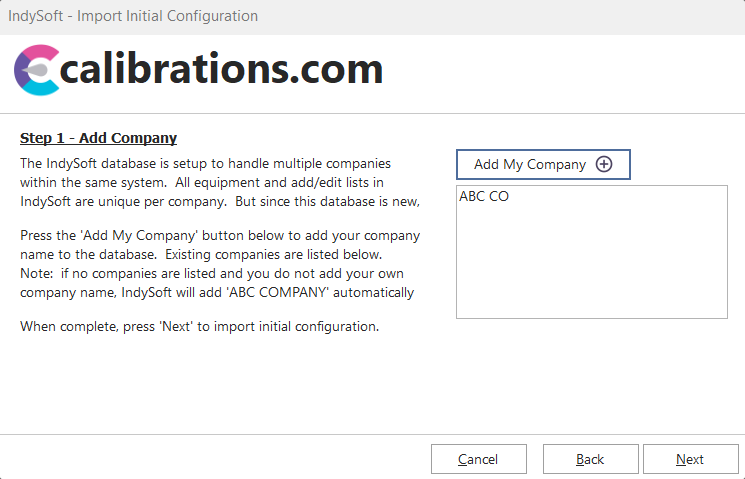Click the circular calibrations.com logo icon
This screenshot has height=479, width=745.
(x=38, y=70)
